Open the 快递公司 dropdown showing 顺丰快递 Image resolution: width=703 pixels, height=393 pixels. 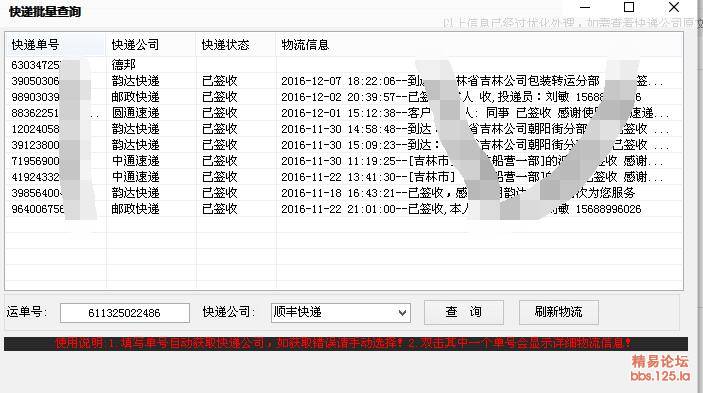(x=341, y=312)
